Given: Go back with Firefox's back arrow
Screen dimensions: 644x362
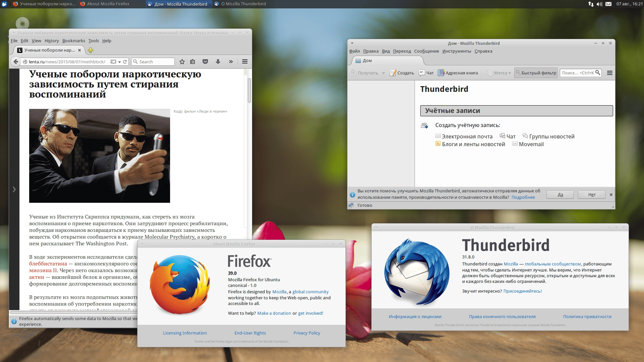Looking at the screenshot, I should click(15, 62).
